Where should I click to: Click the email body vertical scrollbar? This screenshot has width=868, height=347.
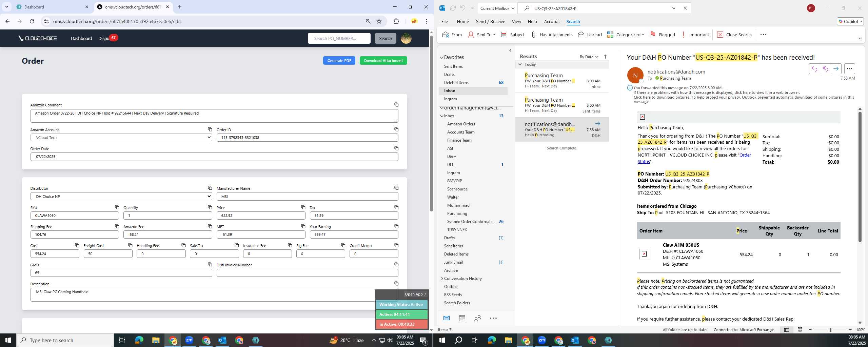point(860,176)
